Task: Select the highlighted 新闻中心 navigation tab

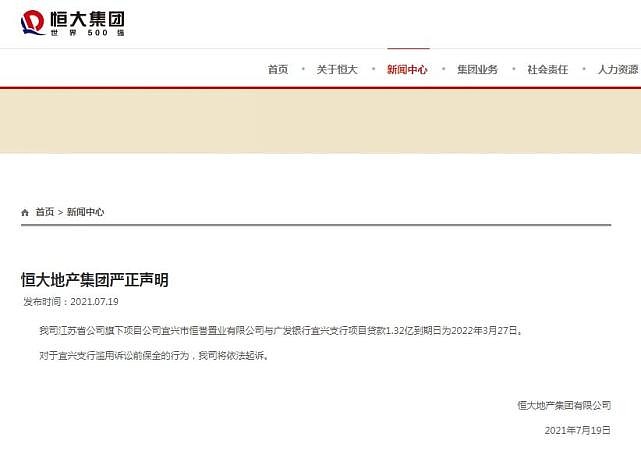Action: point(407,70)
